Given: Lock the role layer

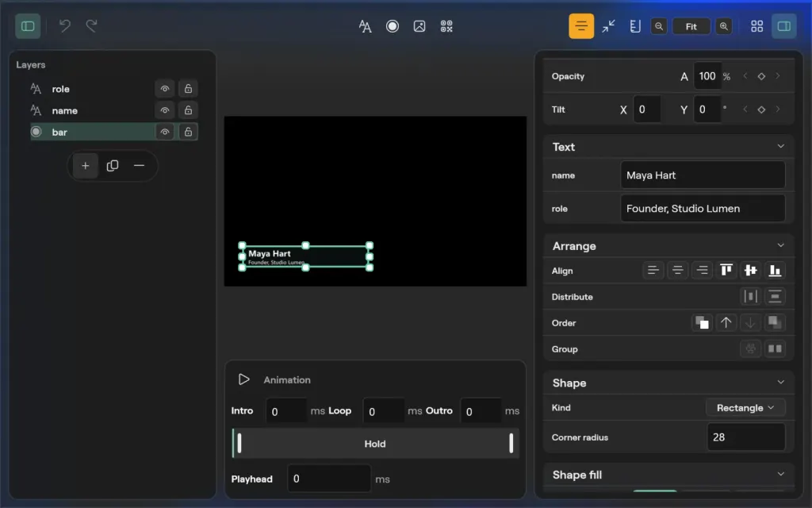Looking at the screenshot, I should [188, 89].
